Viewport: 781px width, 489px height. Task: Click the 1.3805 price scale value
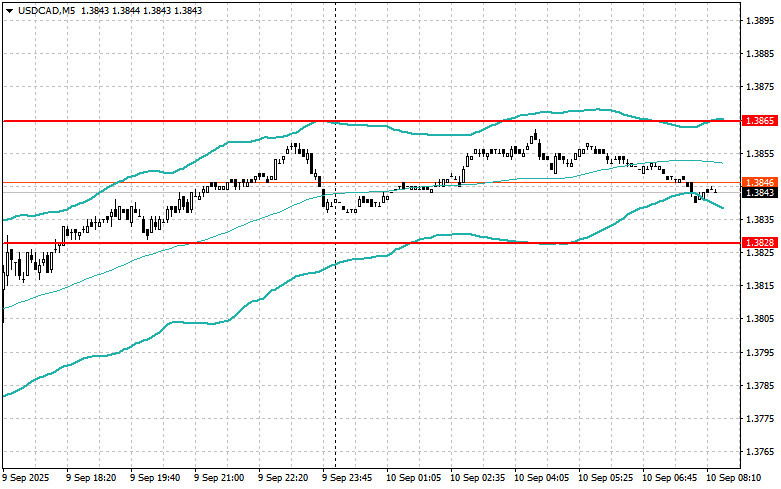761,319
